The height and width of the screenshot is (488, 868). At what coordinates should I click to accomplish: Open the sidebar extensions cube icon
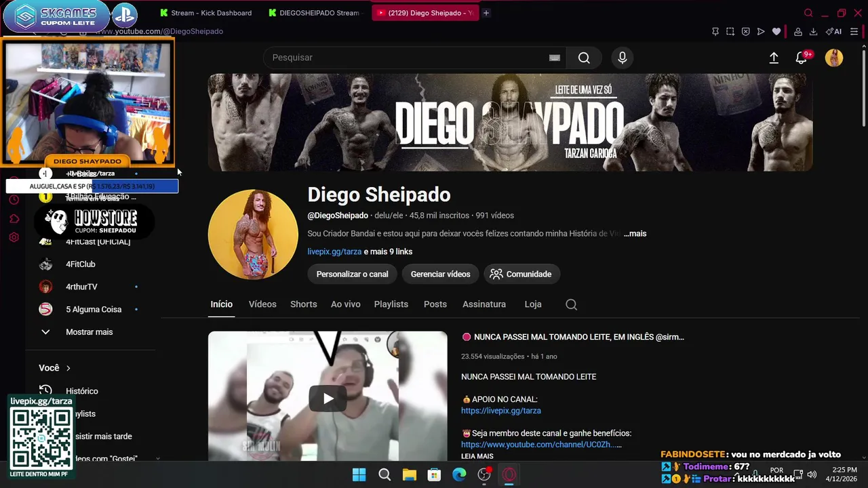pyautogui.click(x=14, y=219)
